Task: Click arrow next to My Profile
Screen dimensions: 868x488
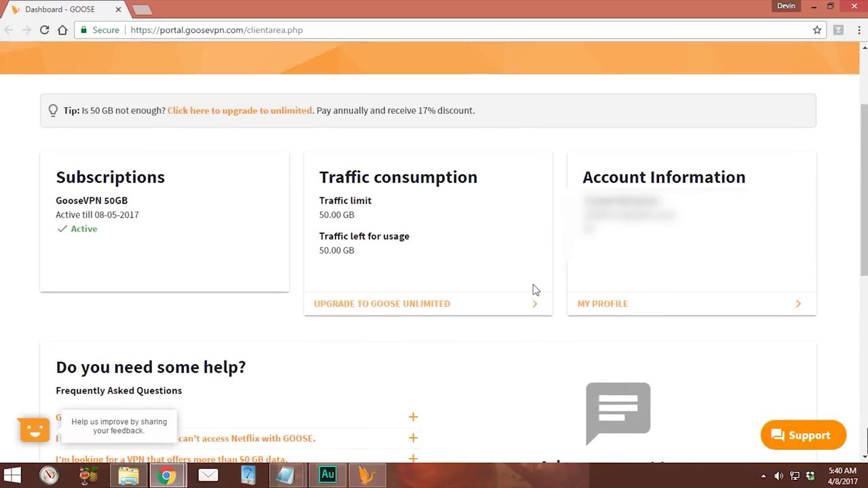Action: tap(798, 304)
